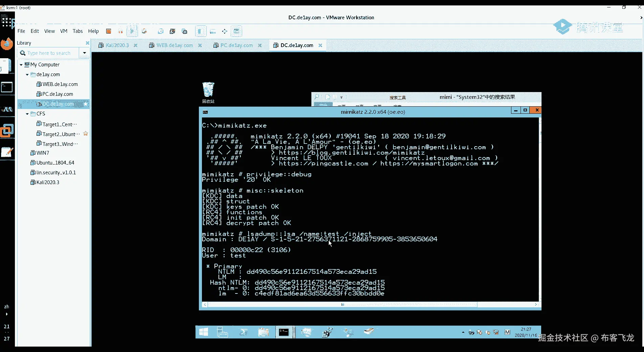Open the terminal icon in the left dock
Viewport: 644px width, 352px height.
coord(7,87)
